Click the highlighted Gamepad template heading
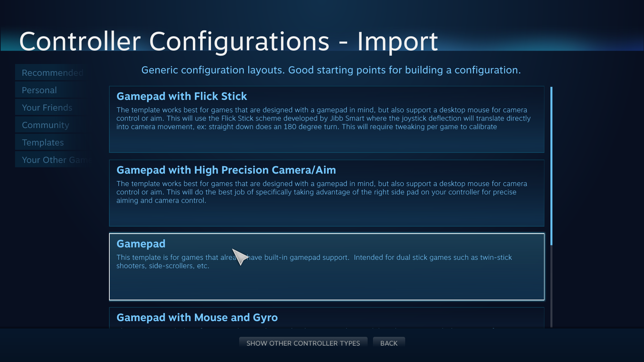Screen dimensions: 644x362 tap(141, 244)
